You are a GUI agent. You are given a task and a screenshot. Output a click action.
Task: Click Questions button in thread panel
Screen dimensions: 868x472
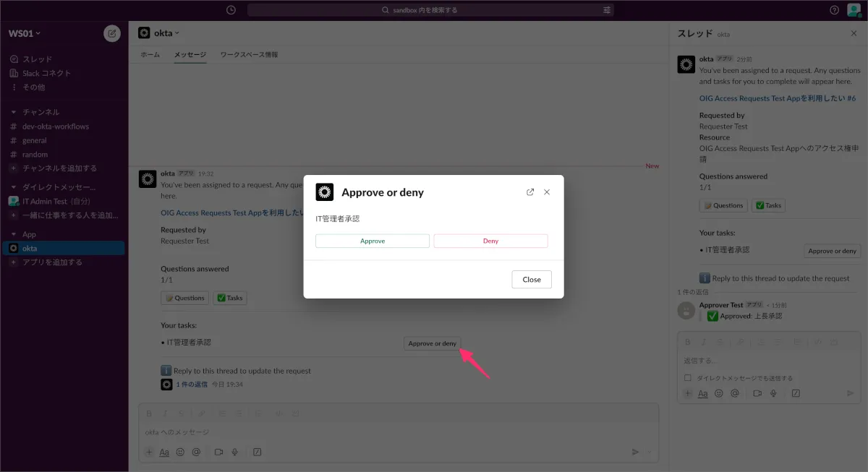723,205
